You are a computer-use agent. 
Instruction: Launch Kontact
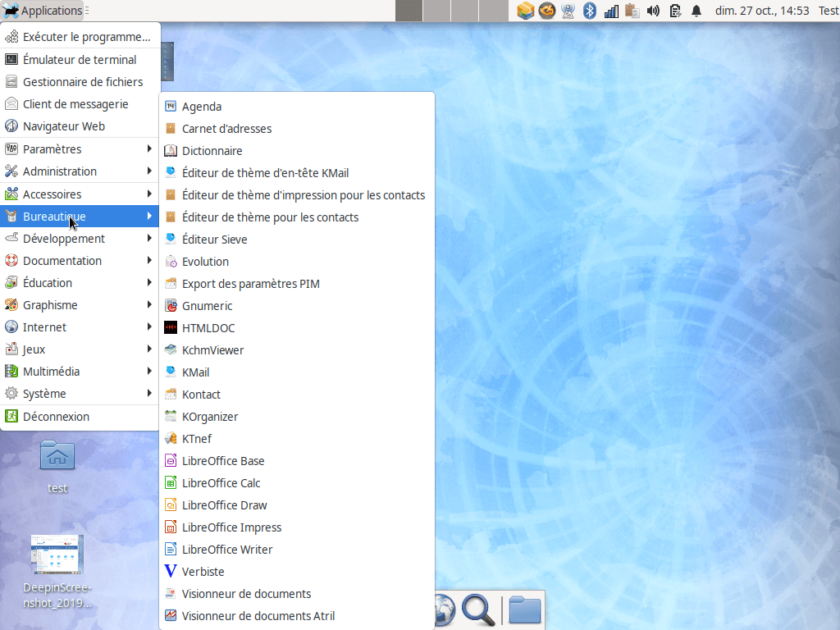[297, 395]
